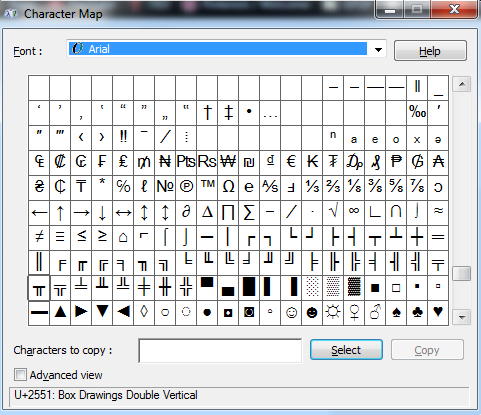Pick the pound sterling £ character
Screen dimensions: 481x415
point(123,162)
